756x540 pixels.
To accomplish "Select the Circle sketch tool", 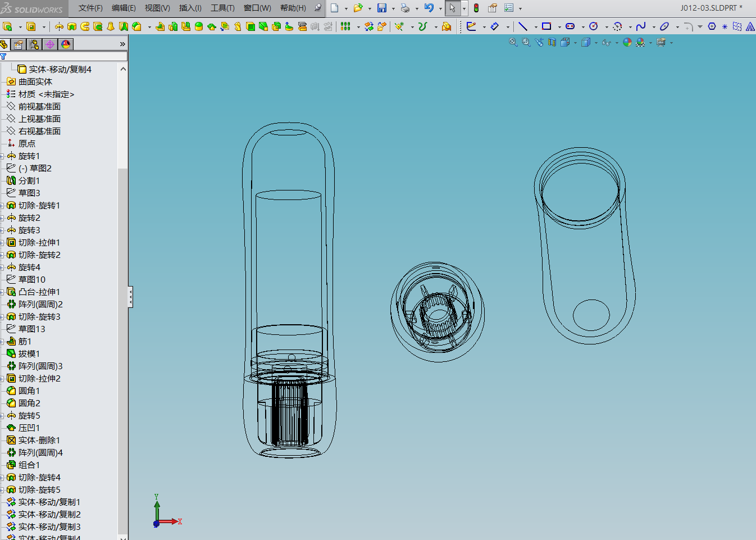I will [594, 26].
